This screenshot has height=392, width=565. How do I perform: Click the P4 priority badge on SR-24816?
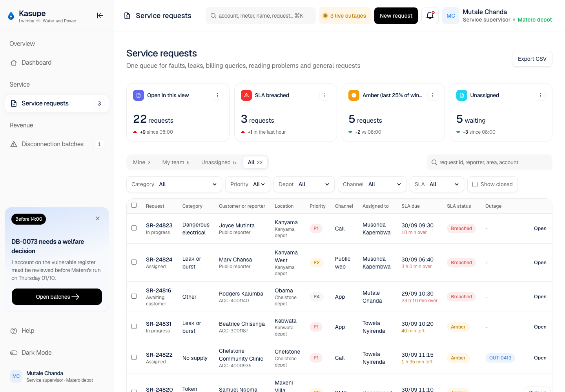(316, 297)
